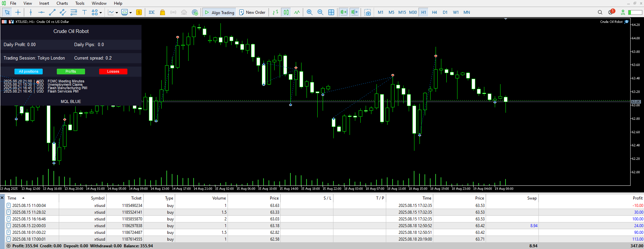
Task: Open the MQL5 Market shopping bag
Action: click(162, 12)
